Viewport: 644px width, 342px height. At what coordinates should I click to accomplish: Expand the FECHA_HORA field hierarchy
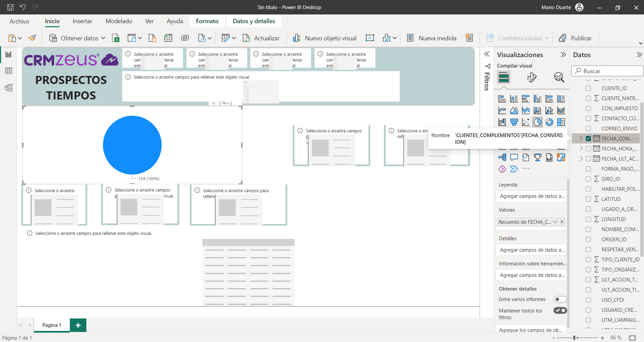(581, 148)
